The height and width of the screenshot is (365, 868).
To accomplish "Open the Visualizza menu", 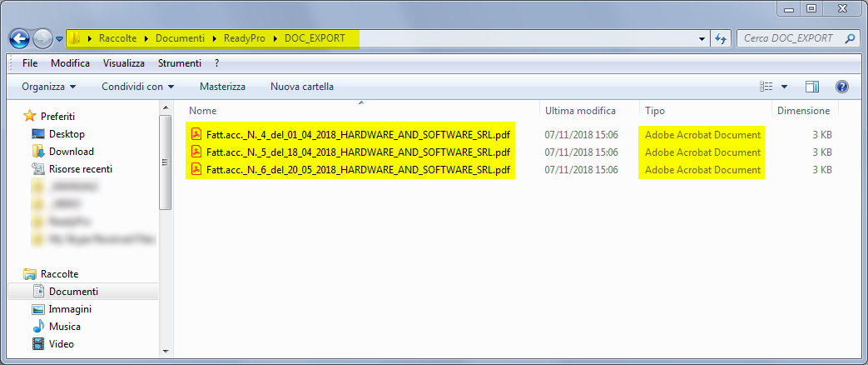I will (123, 63).
